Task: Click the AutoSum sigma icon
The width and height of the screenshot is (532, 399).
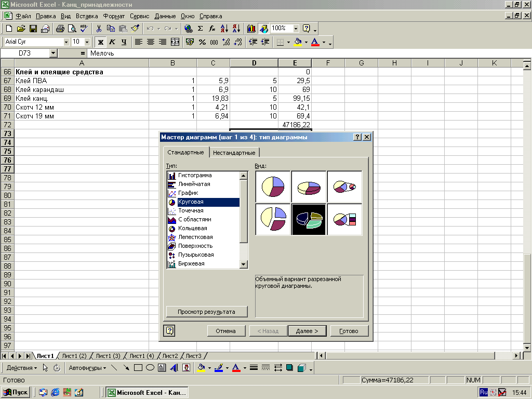Action: tap(200, 29)
